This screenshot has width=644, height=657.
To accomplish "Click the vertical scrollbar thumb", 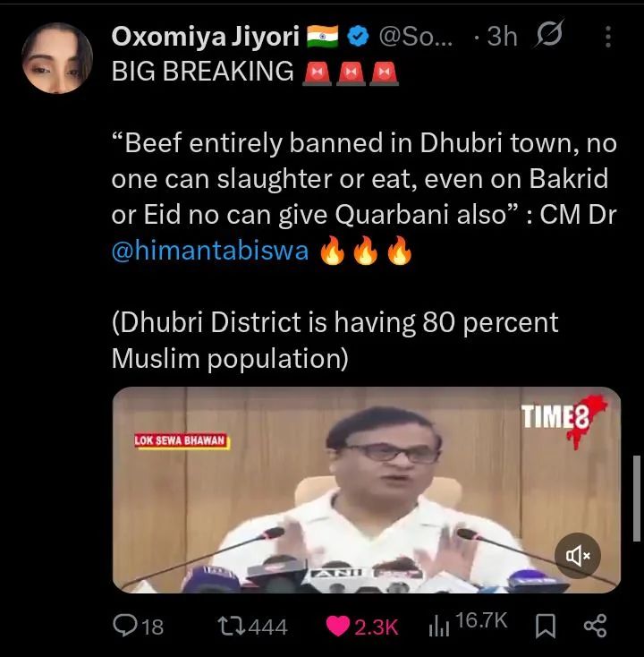I will point(637,499).
